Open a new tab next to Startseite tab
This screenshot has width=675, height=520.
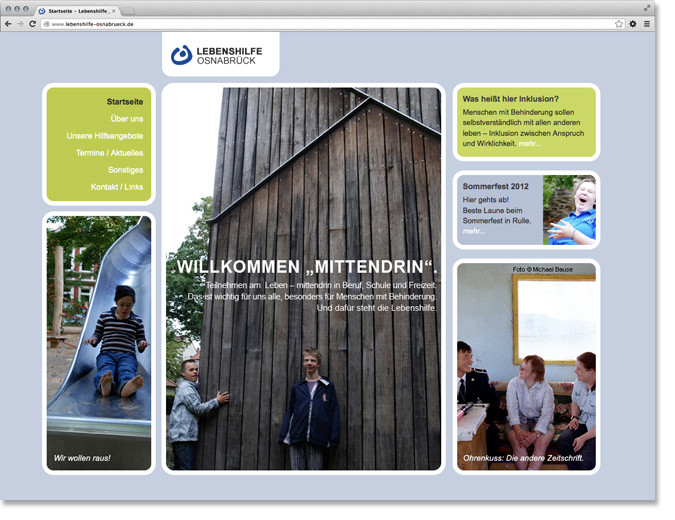tap(128, 11)
